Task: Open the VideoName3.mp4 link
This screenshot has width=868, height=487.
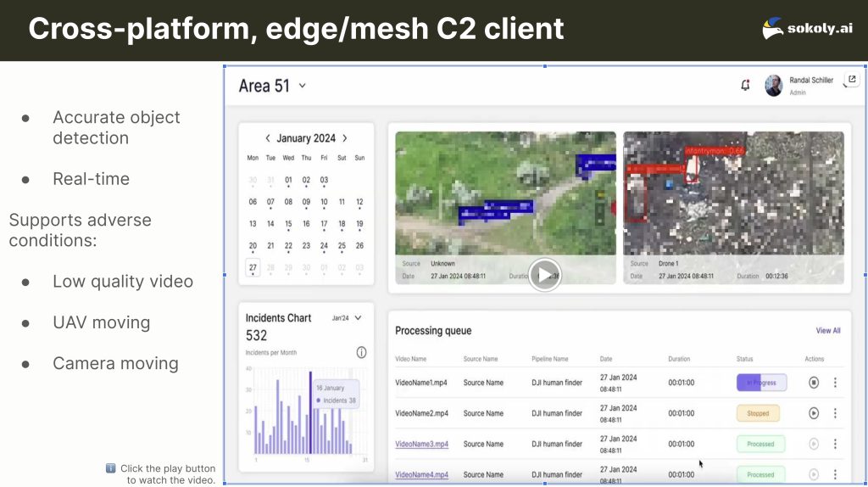Action: click(422, 444)
